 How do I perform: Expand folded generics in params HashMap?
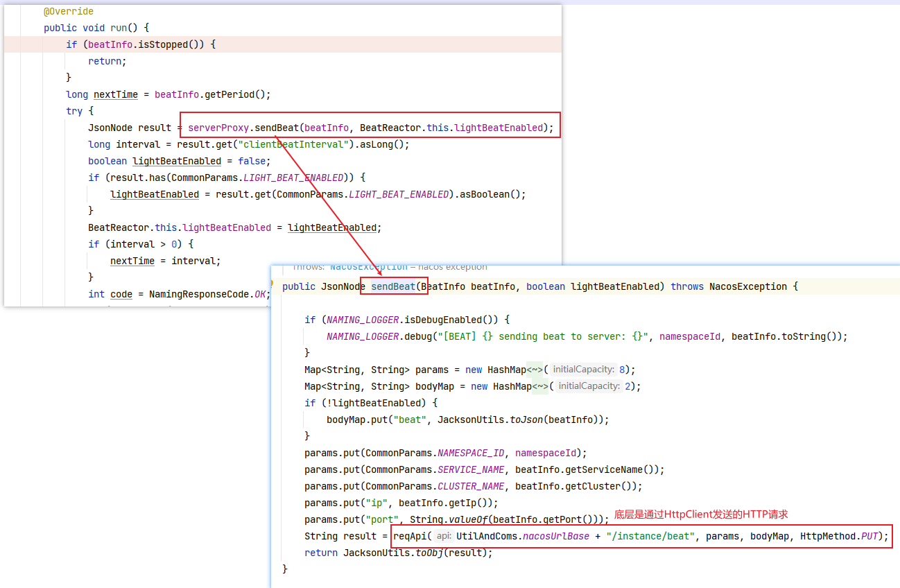point(535,370)
